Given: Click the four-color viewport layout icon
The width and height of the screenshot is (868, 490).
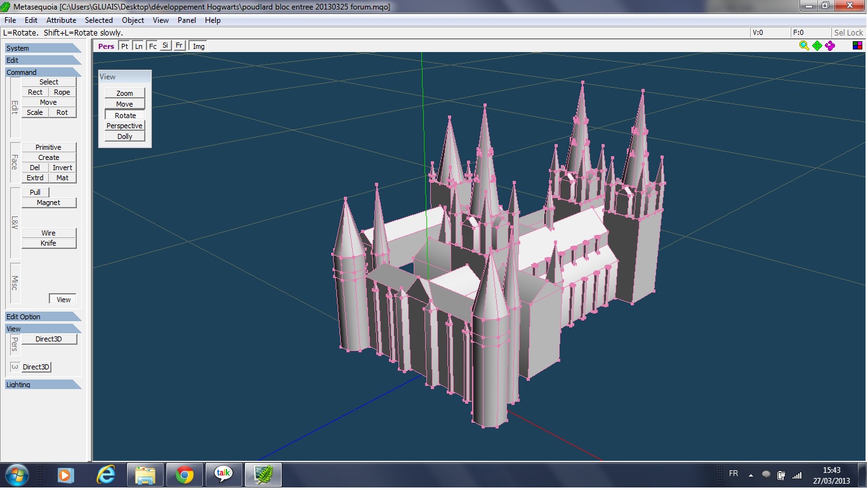Looking at the screenshot, I should coord(857,46).
